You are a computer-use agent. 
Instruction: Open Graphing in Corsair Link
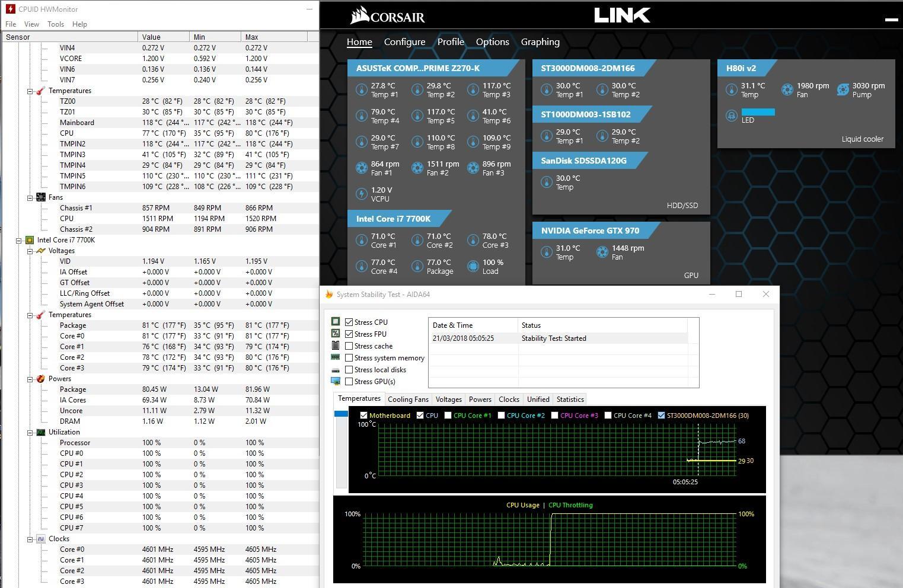pos(540,42)
